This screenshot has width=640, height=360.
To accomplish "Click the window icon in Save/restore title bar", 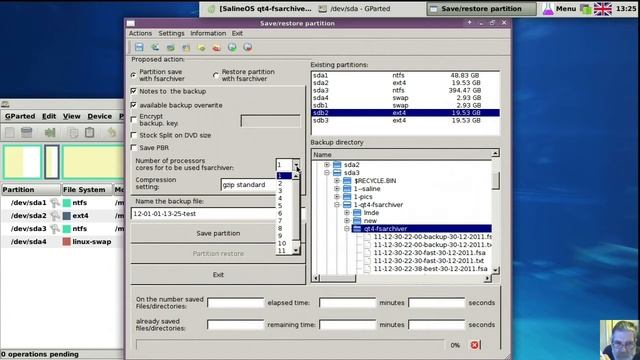I will [131, 23].
